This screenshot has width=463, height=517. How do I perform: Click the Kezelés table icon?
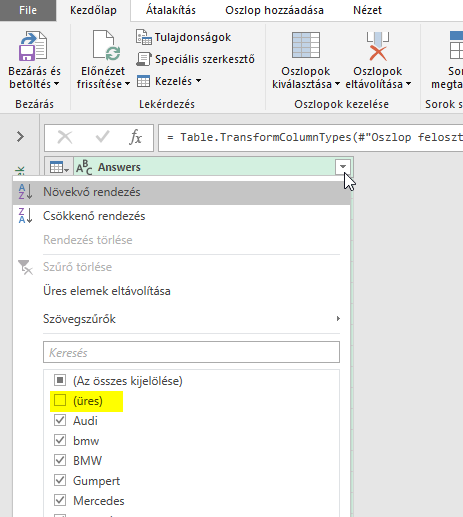(143, 81)
